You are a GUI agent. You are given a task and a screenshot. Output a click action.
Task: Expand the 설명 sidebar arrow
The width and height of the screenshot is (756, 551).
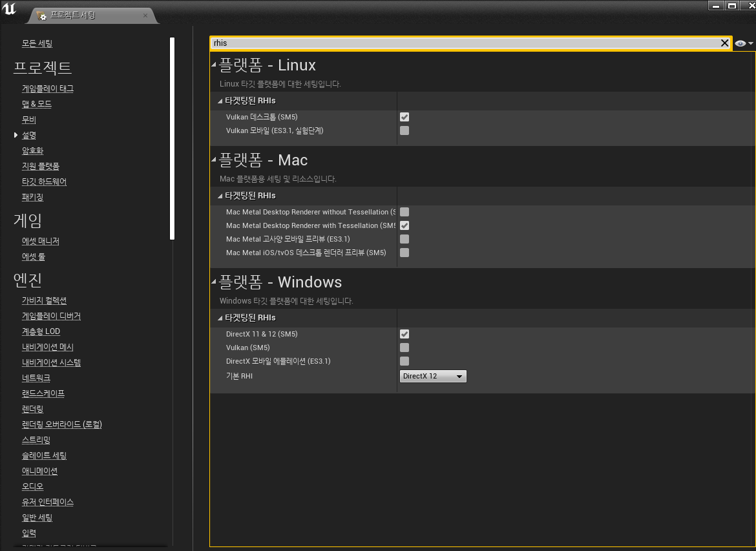coord(16,135)
